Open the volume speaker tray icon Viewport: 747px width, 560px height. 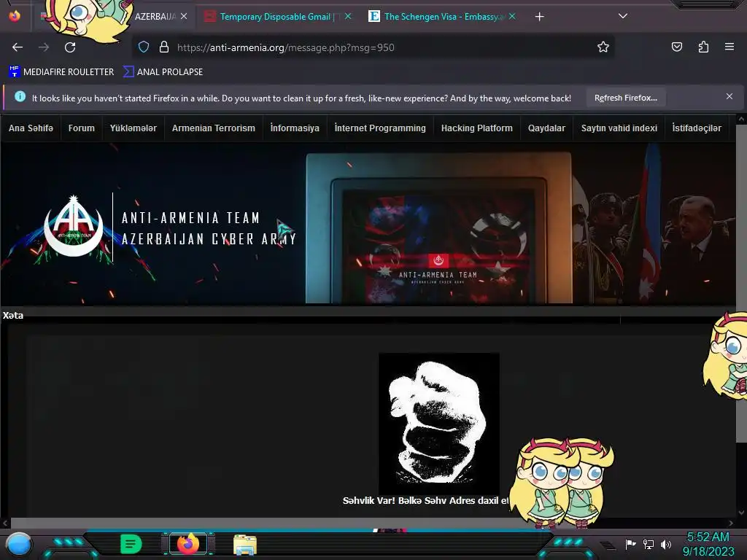point(665,544)
